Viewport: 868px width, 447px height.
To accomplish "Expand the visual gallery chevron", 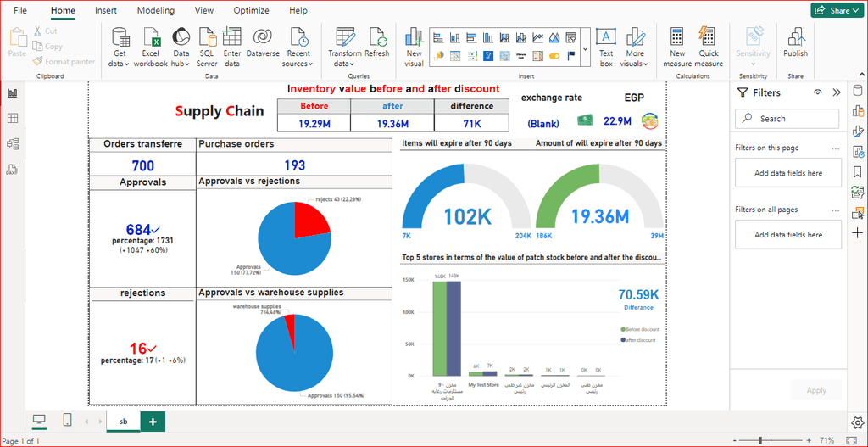I will tap(586, 49).
